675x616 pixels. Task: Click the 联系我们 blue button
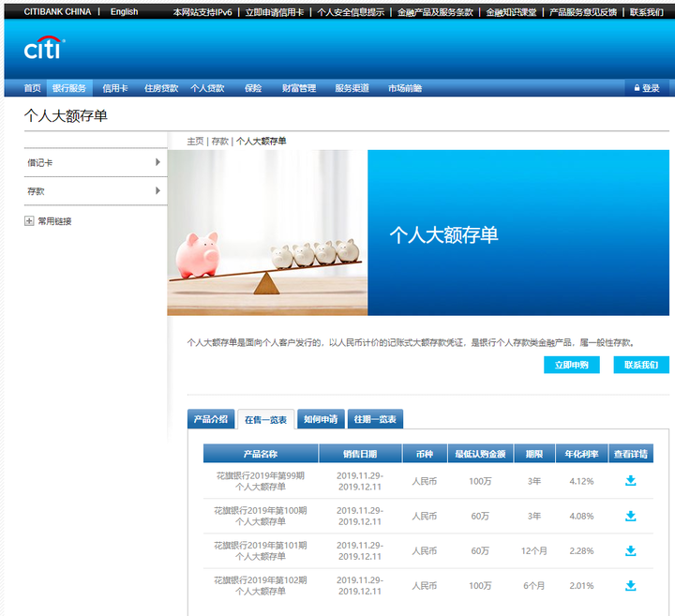coord(641,365)
